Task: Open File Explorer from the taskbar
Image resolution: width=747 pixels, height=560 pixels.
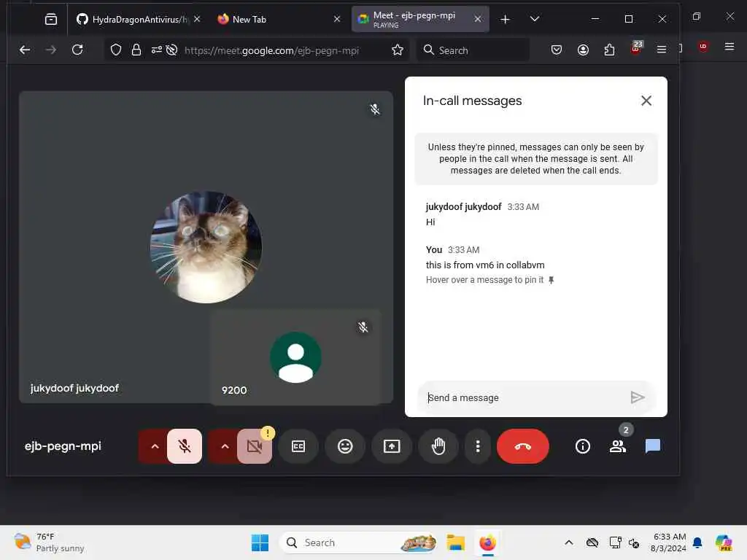Action: coord(455,542)
